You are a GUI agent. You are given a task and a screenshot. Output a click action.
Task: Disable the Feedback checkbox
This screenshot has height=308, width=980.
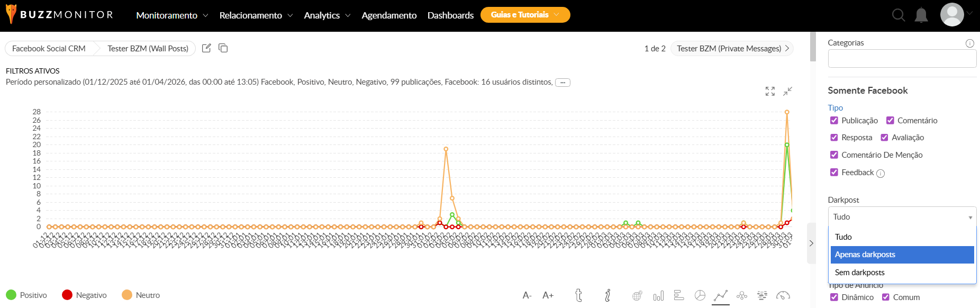[834, 173]
